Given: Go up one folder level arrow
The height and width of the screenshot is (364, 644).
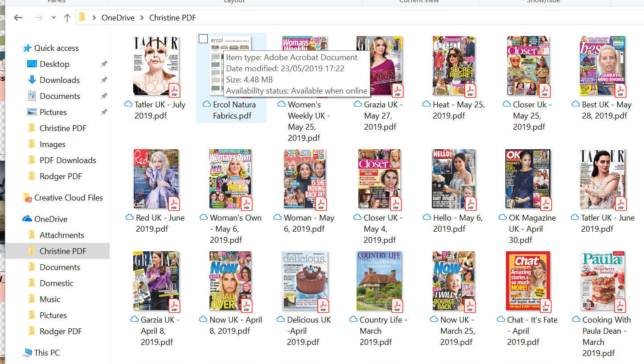Looking at the screenshot, I should click(67, 18).
